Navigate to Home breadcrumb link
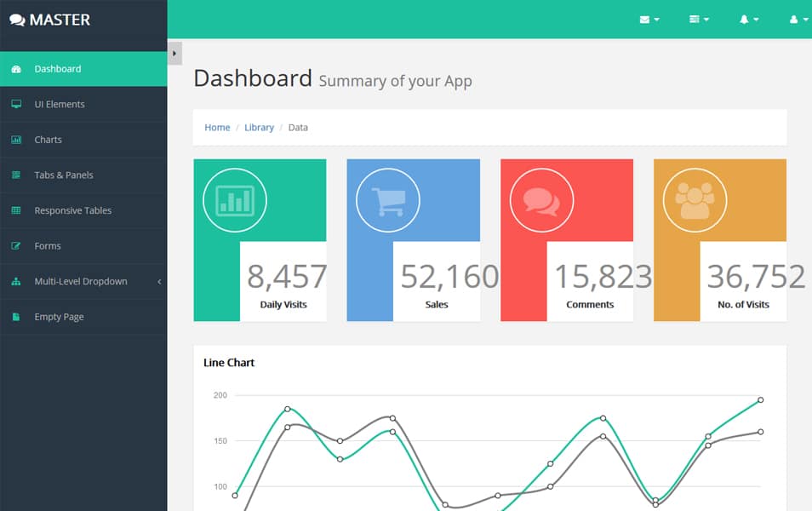 (x=217, y=127)
